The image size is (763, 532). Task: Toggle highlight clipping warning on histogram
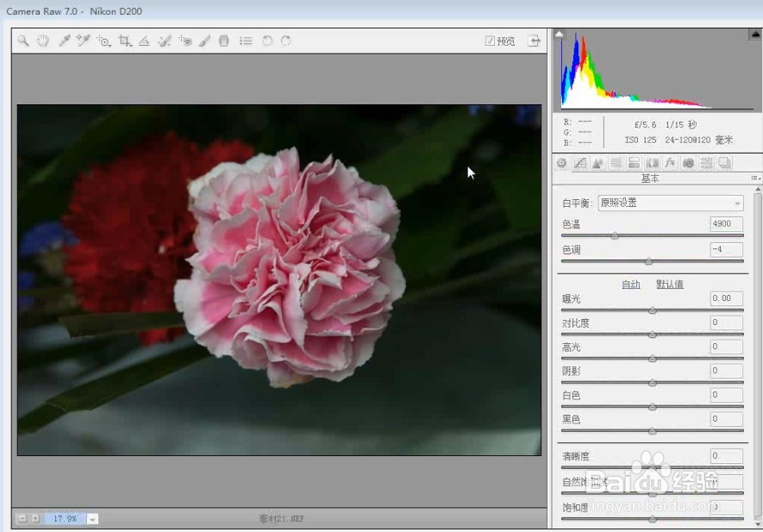755,34
